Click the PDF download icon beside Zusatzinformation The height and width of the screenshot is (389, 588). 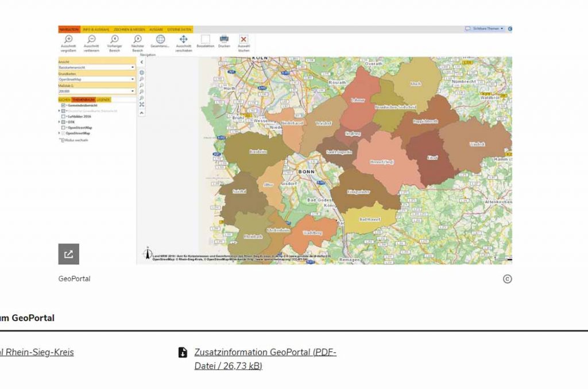(183, 353)
